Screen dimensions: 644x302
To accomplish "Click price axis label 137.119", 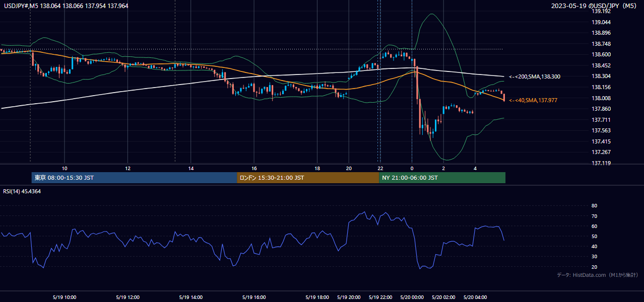I will 601,163.
